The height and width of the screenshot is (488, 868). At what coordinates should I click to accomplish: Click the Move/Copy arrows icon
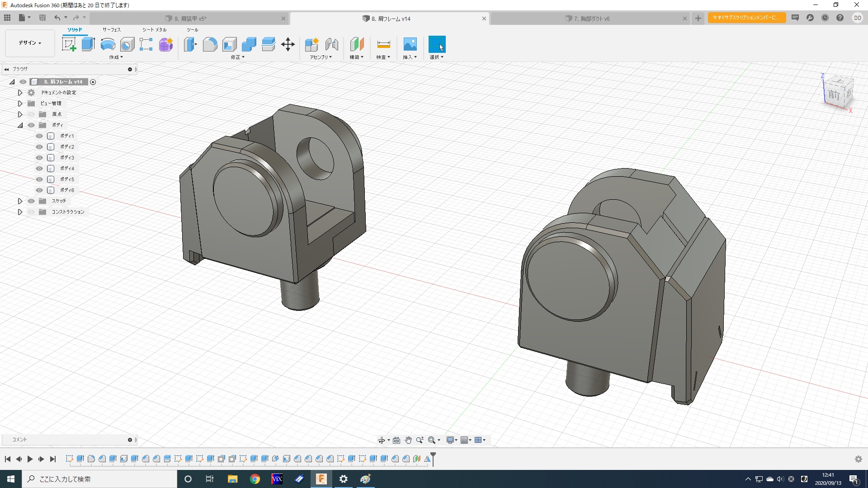[x=288, y=44]
